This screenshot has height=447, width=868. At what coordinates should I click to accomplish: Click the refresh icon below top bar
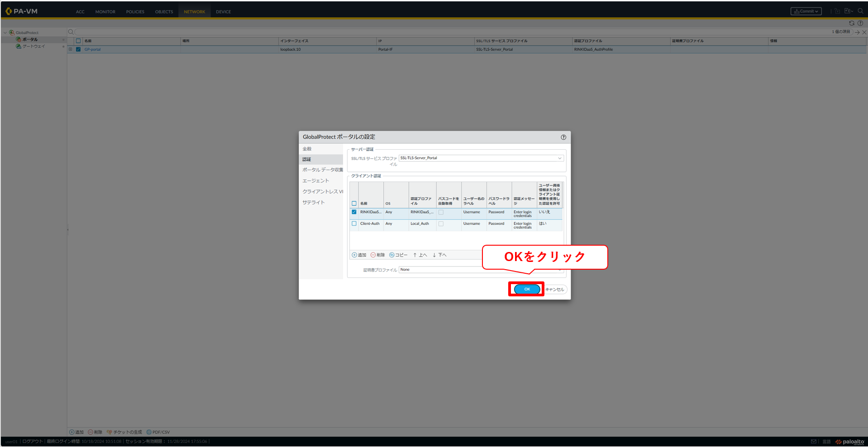(x=852, y=23)
